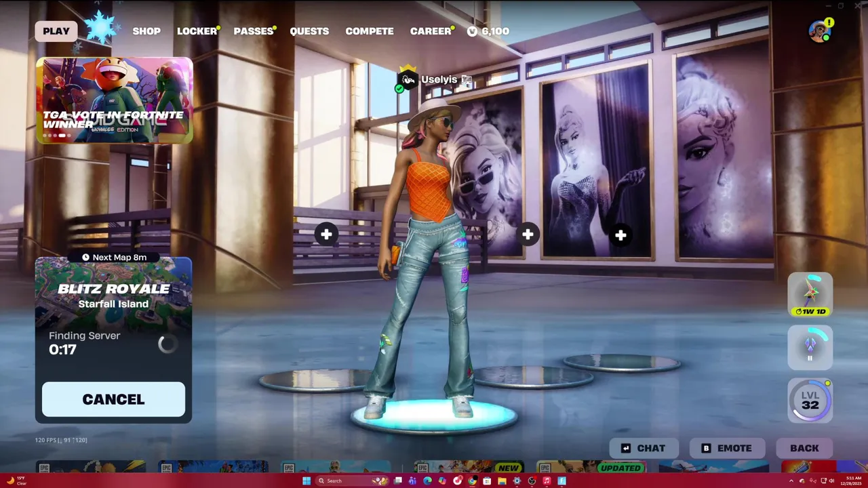The width and height of the screenshot is (868, 488).
Task: Open the game tile labeled NEW
Action: (469, 467)
